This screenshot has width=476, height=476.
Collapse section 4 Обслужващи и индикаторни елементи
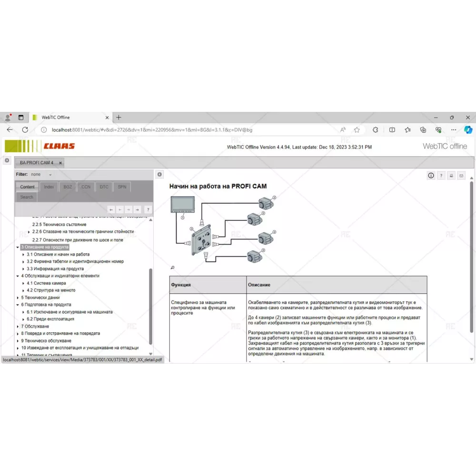pos(18,276)
